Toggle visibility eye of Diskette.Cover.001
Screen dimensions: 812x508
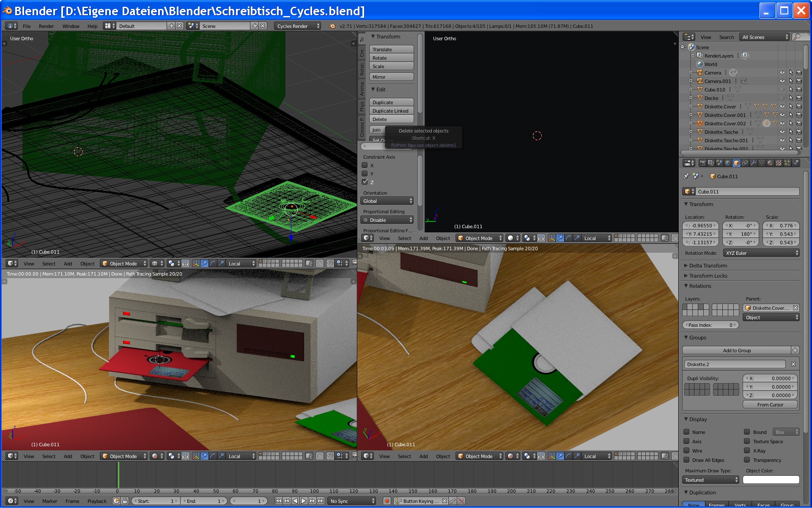[x=782, y=115]
